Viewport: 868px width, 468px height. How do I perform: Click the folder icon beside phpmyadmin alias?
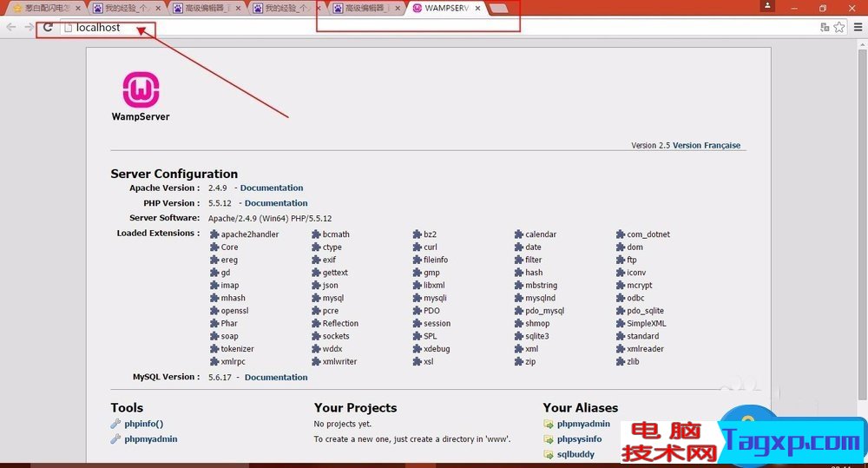click(548, 425)
